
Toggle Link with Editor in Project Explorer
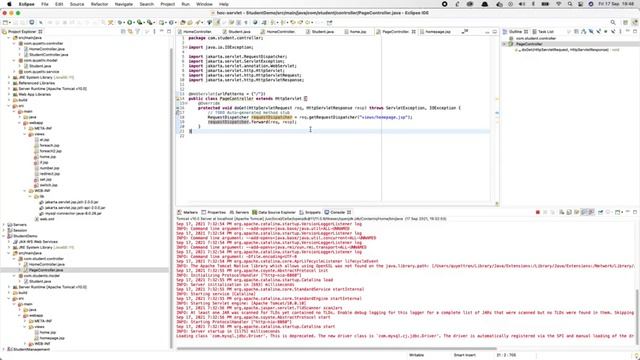click(130, 31)
